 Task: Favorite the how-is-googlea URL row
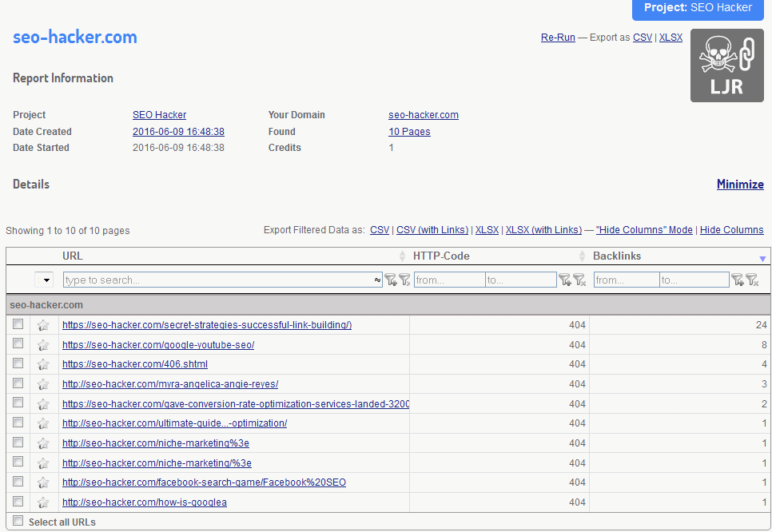point(43,502)
